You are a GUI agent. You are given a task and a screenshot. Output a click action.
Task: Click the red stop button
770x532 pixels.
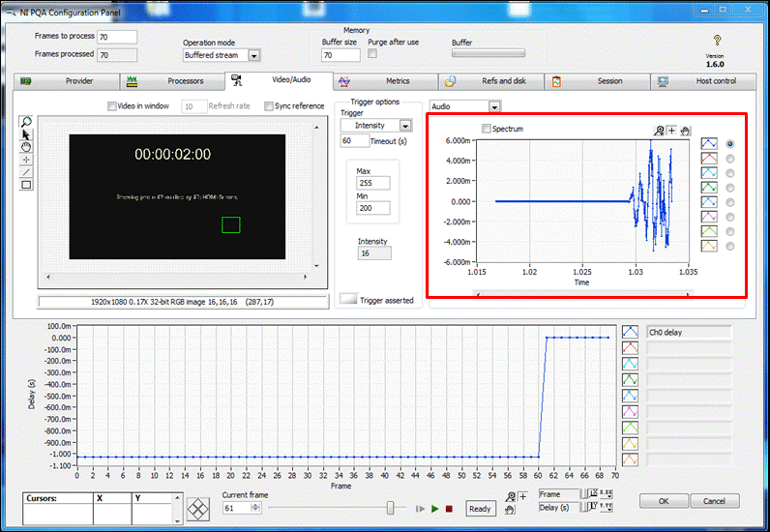click(449, 509)
